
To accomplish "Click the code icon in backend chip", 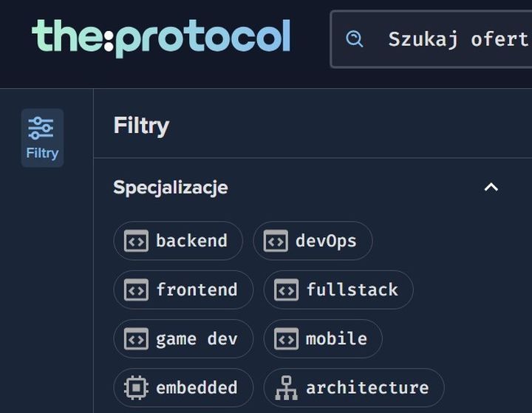I will (136, 241).
